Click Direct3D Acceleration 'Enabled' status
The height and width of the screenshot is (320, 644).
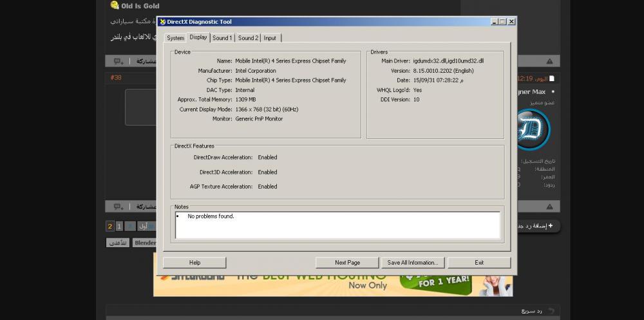pos(267,172)
